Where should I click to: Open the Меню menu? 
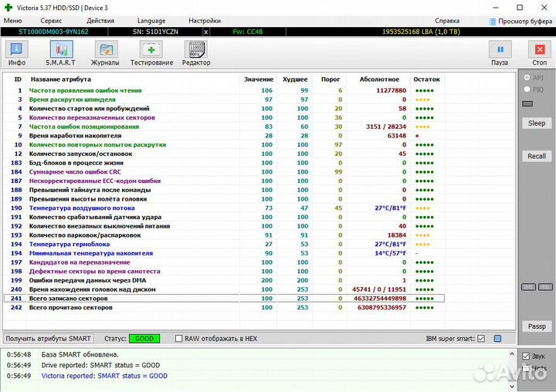[x=13, y=20]
